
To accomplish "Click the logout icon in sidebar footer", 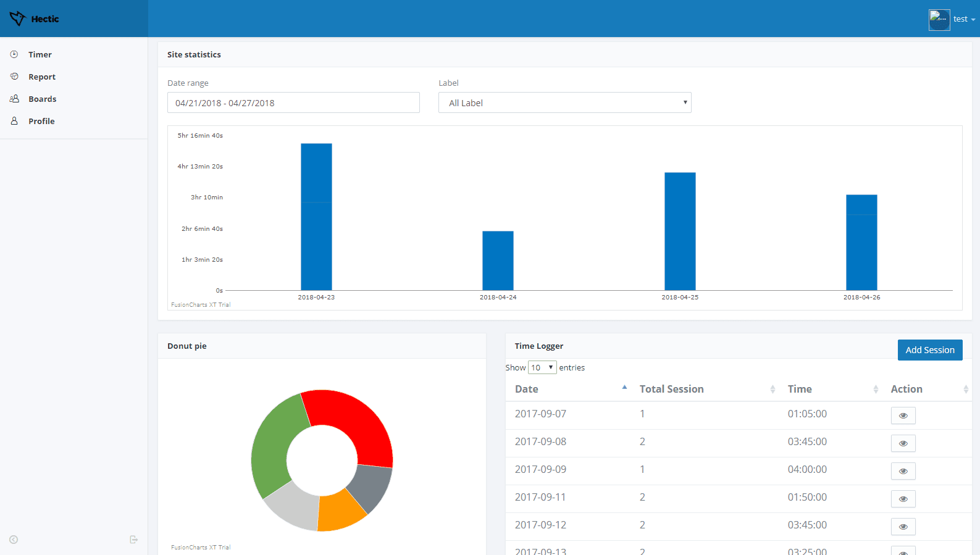I will 133,540.
